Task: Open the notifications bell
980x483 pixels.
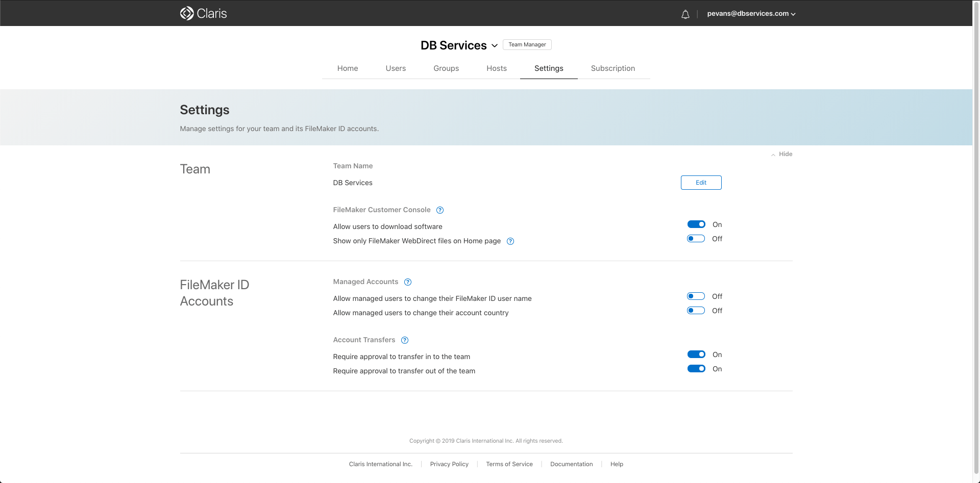Action: 685,14
